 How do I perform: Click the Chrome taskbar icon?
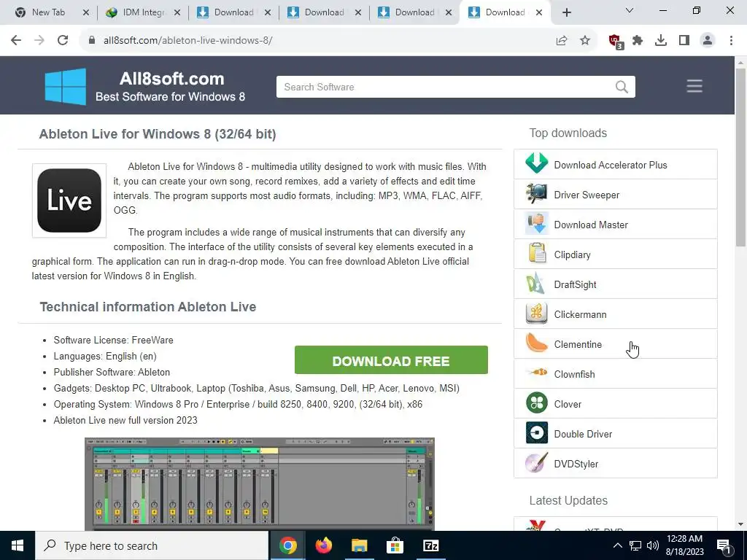point(287,545)
